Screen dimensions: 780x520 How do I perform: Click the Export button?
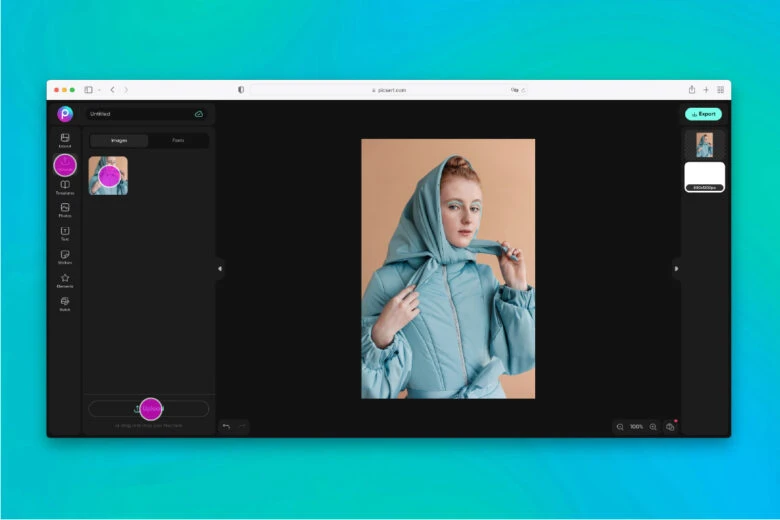point(703,114)
